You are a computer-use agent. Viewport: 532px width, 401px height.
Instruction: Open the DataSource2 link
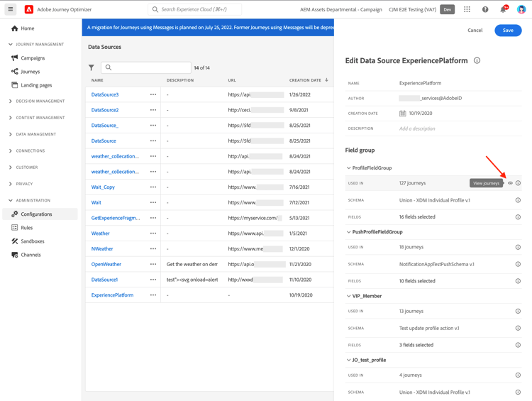pos(105,110)
